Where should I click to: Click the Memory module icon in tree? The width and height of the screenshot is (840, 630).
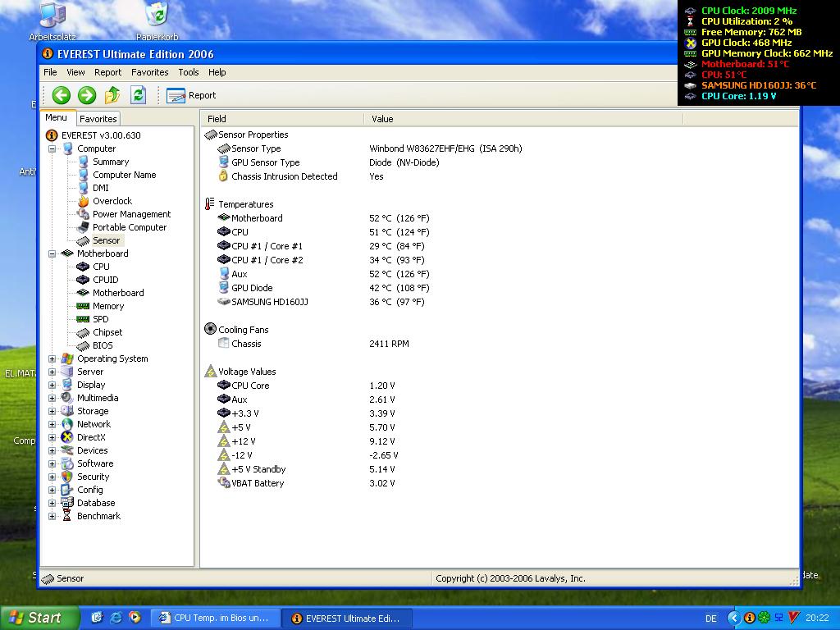(x=83, y=307)
